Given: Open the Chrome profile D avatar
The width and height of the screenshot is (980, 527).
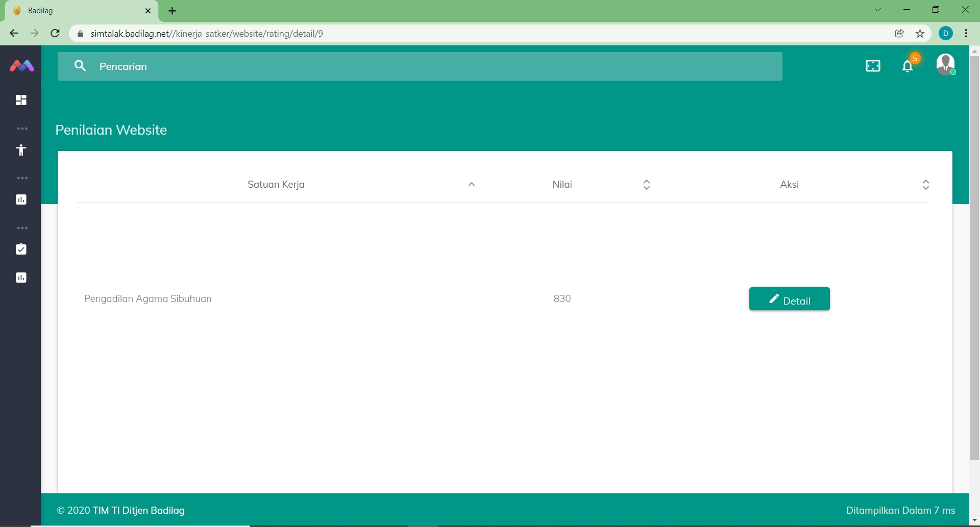Looking at the screenshot, I should (946, 34).
